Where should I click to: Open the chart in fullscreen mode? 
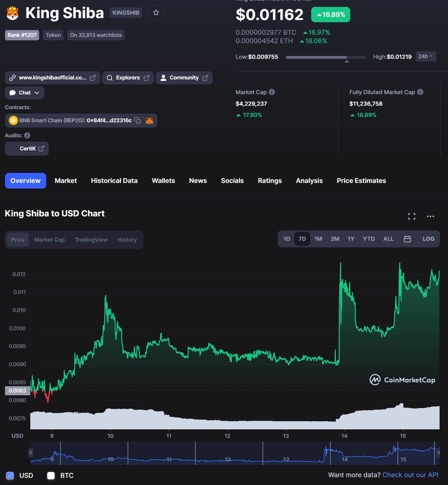coord(412,216)
